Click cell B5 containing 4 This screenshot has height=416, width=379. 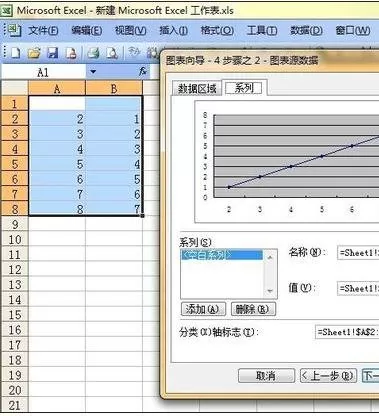114,164
